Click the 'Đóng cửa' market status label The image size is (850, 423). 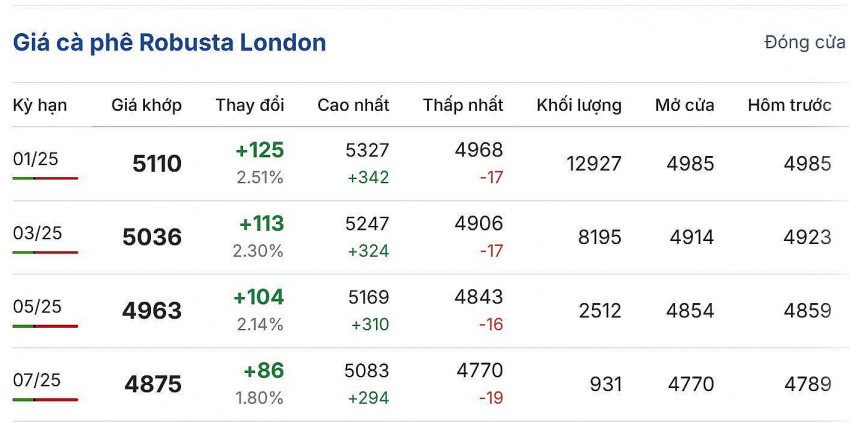pos(804,42)
